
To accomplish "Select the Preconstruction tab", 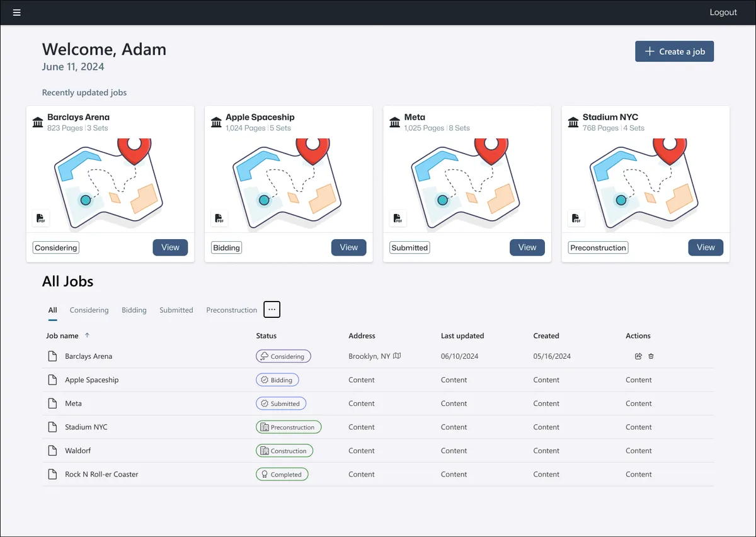I will [231, 310].
